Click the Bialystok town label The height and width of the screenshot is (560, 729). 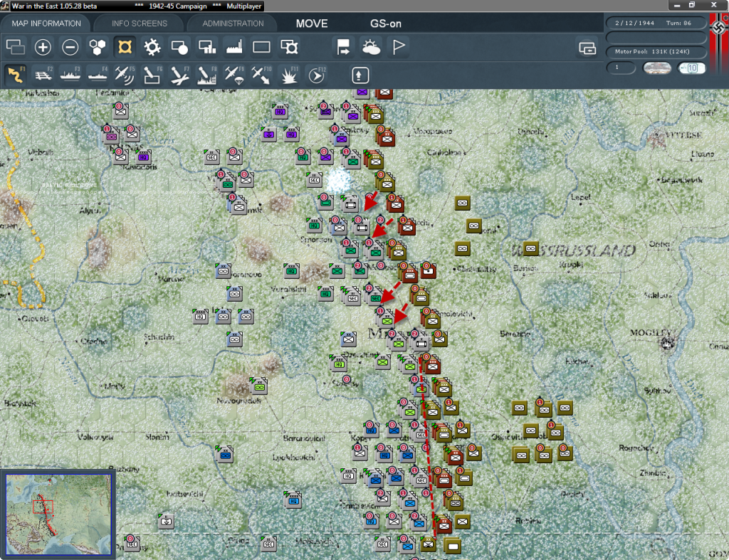click(19, 403)
